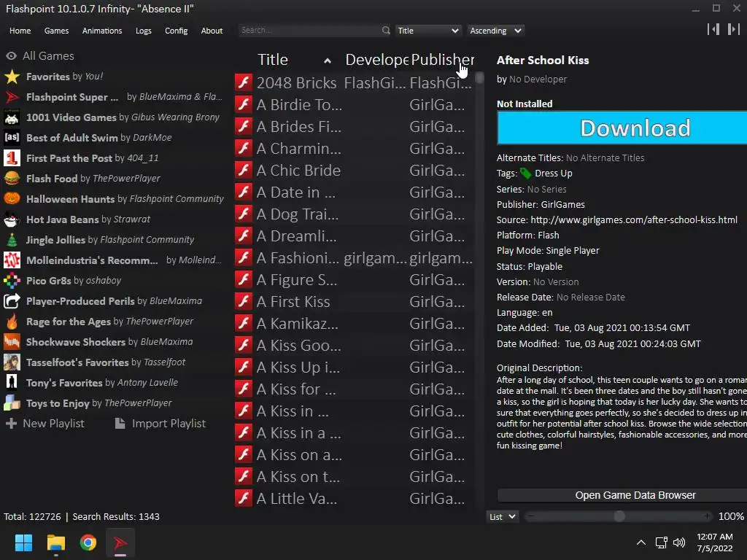Select the Flash Food burger icon

(12, 179)
